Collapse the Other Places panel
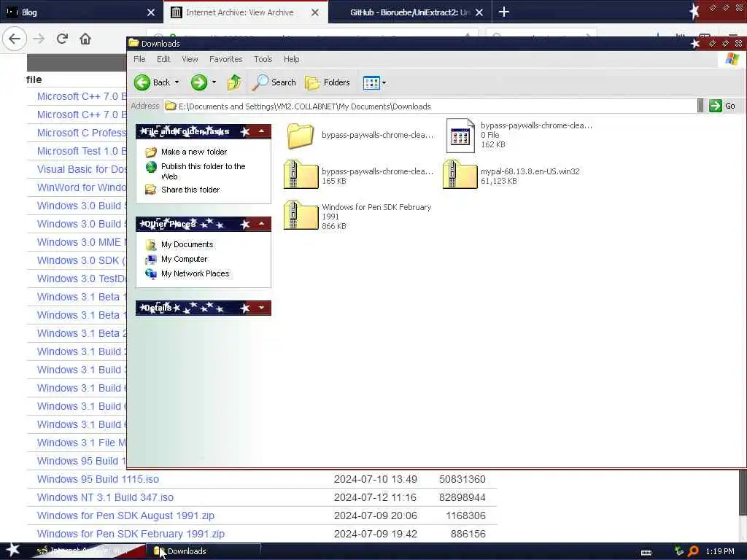This screenshot has width=747, height=560. tap(262, 224)
